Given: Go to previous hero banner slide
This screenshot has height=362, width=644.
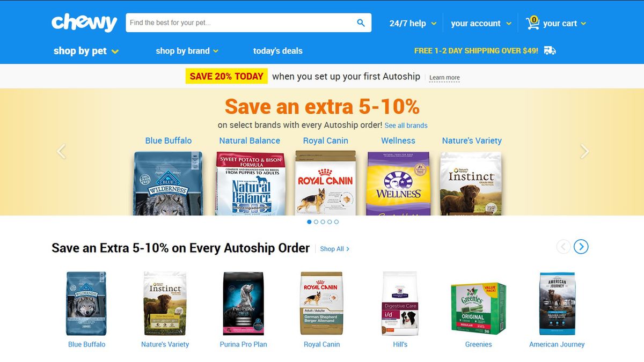Looking at the screenshot, I should coord(61,151).
